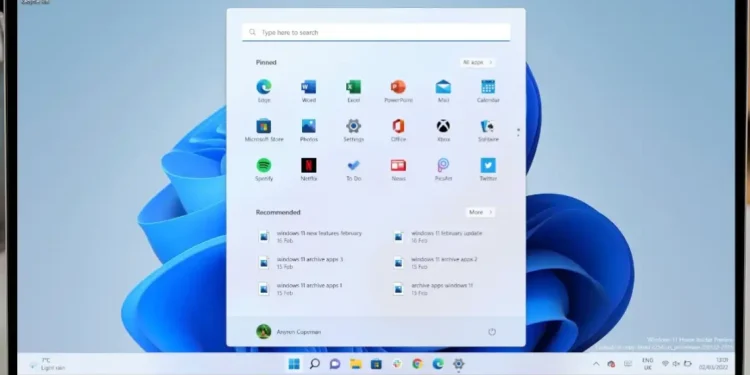Open the taskbar clock and date

tap(715, 364)
